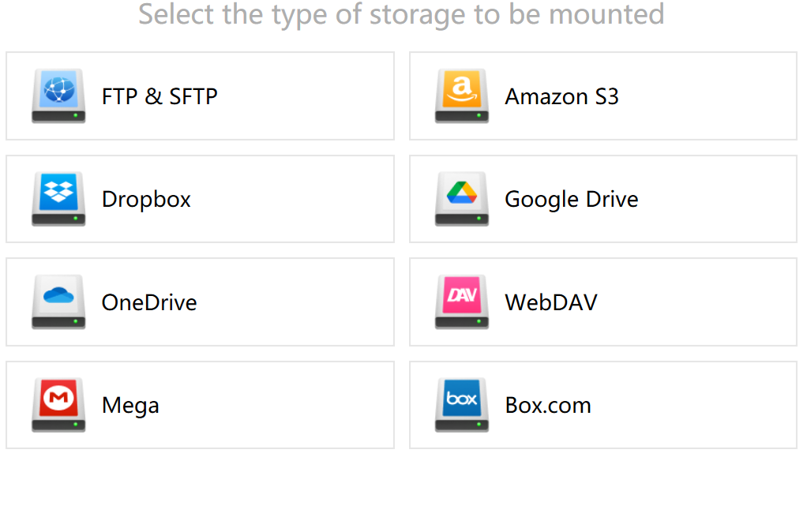
Task: Select the FTP & SFTP text label
Action: 160,97
